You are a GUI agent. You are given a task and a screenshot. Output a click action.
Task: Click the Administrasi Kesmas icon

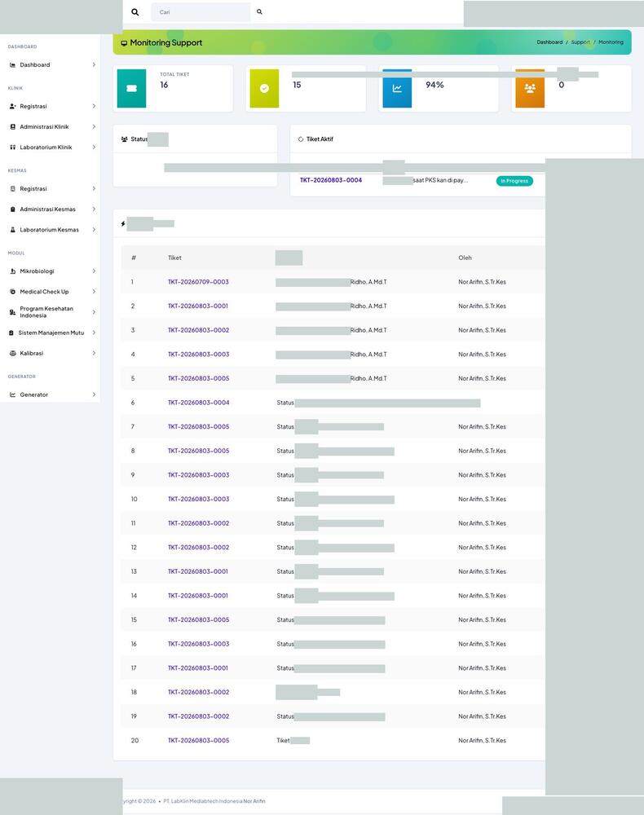coord(12,209)
